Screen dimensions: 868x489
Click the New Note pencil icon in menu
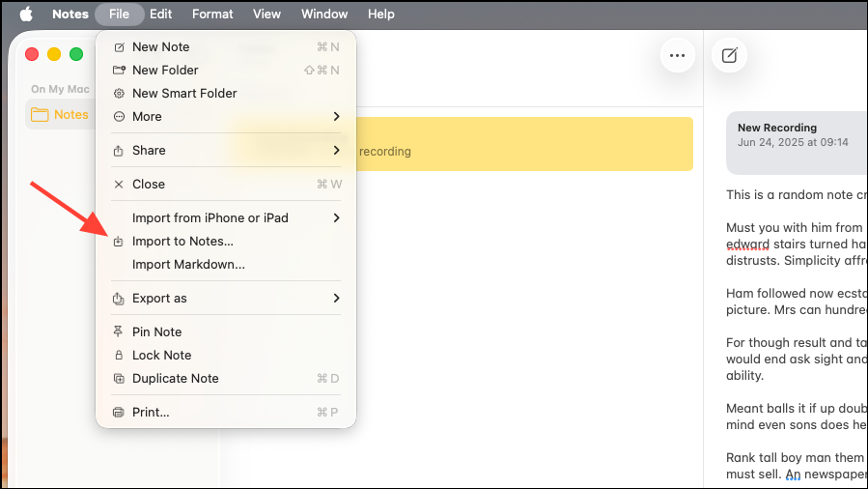(x=119, y=47)
